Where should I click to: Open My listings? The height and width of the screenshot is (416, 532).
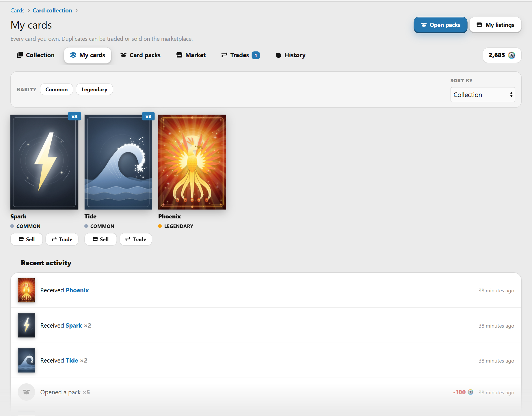495,25
